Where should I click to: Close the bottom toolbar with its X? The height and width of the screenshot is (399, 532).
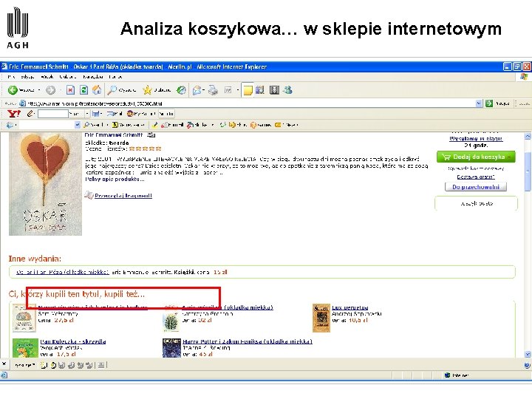pos(4,364)
